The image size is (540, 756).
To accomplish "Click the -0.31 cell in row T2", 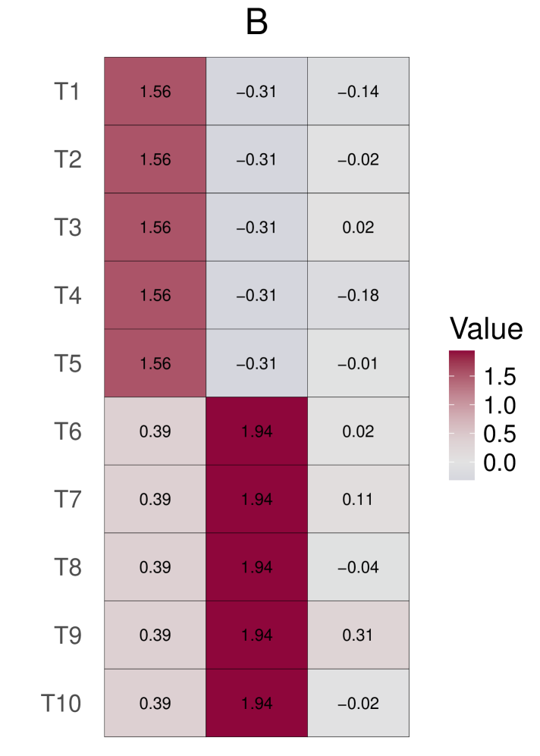I will point(256,160).
